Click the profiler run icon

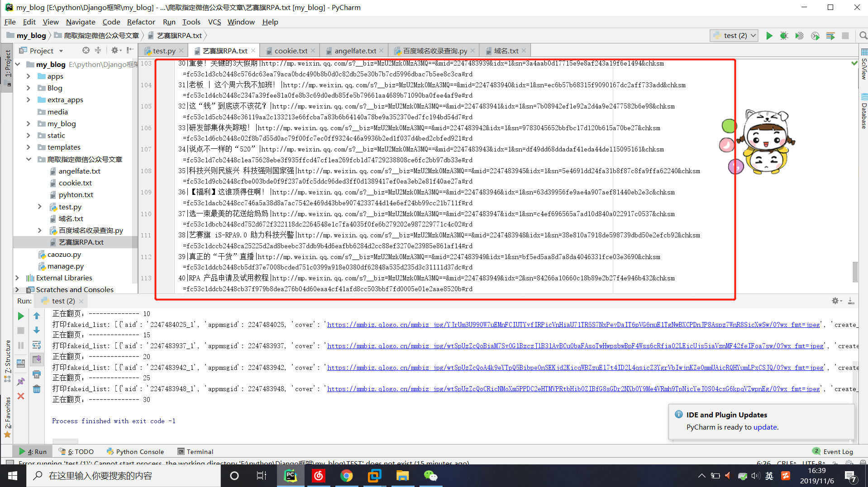tap(815, 36)
